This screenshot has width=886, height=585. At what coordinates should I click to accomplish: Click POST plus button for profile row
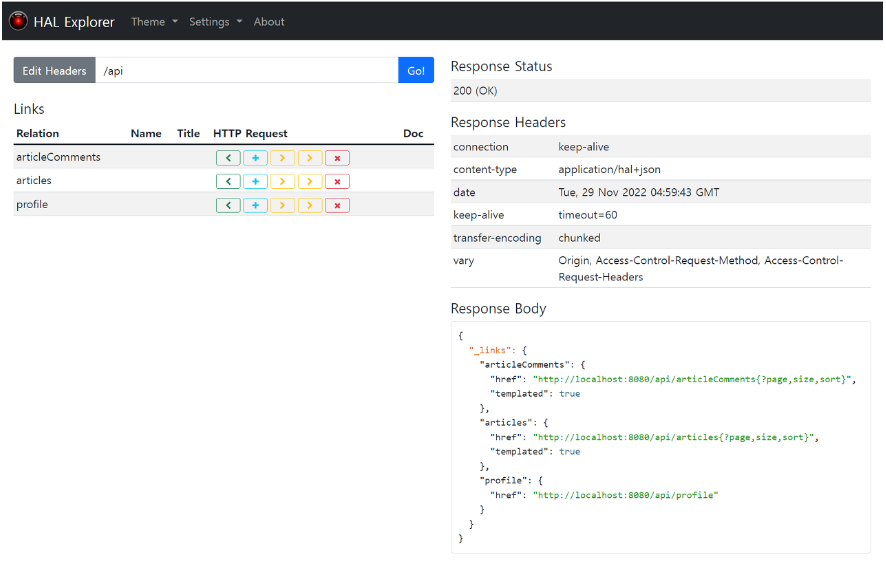[x=255, y=205]
